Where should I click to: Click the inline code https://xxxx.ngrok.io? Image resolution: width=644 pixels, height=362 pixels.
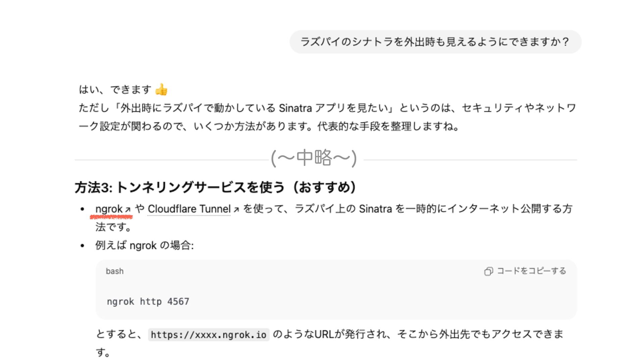pyautogui.click(x=208, y=335)
